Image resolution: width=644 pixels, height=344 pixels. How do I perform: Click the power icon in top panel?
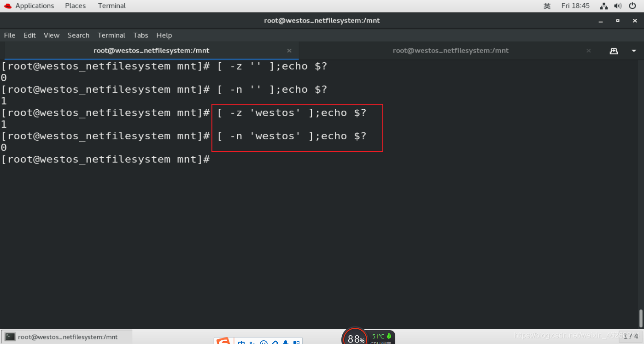(x=632, y=6)
